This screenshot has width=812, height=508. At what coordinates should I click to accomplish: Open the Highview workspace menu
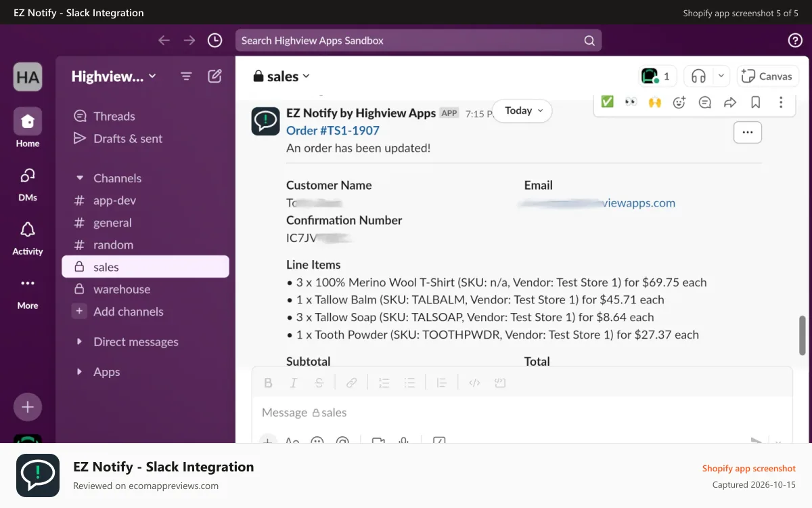pyautogui.click(x=114, y=77)
